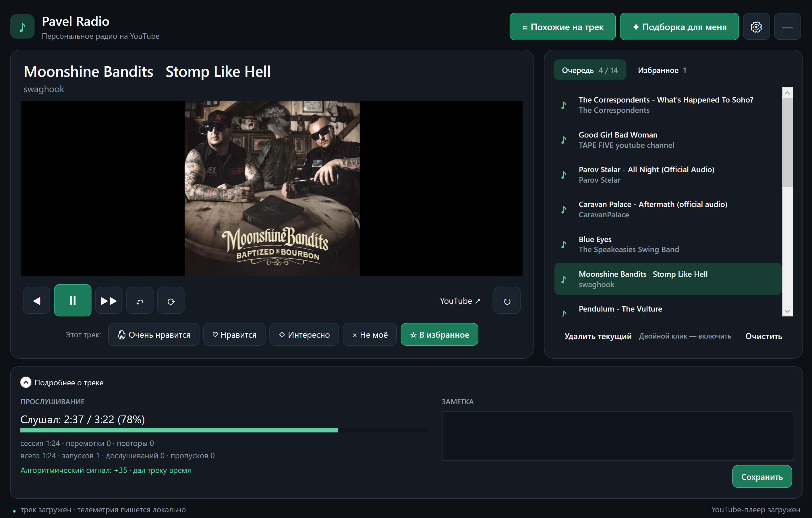Click the 'swaghook' channel name under the title
Image resolution: width=812 pixels, height=518 pixels.
pos(44,89)
